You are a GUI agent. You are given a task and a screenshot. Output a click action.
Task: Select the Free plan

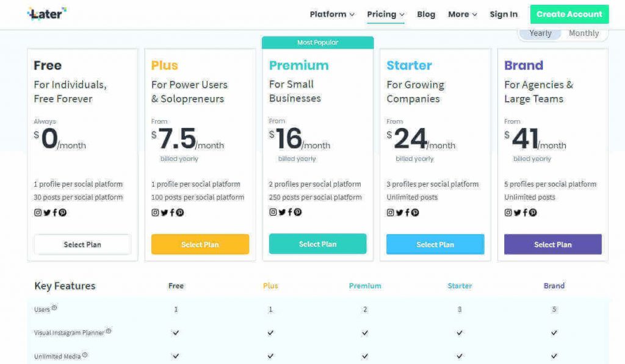(x=82, y=244)
